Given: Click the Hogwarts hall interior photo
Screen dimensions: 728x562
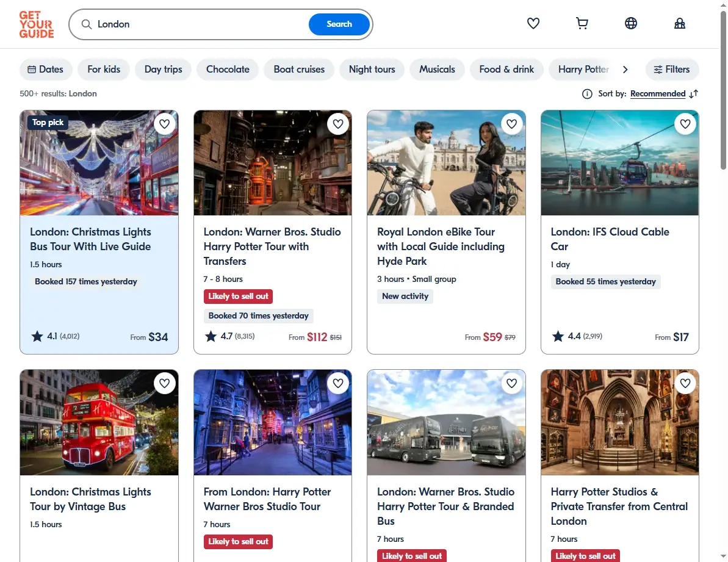Looking at the screenshot, I should point(620,422).
